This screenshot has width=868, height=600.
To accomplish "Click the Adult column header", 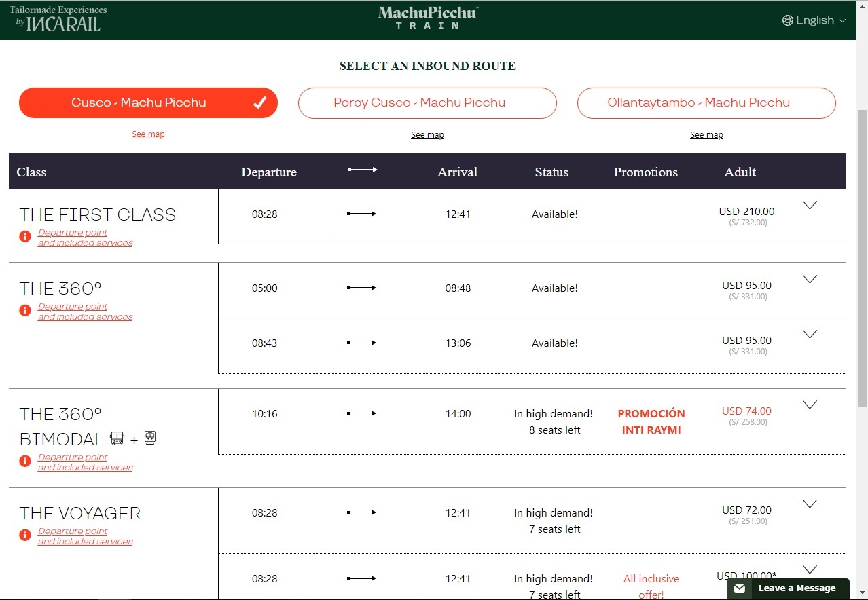I will coord(740,172).
